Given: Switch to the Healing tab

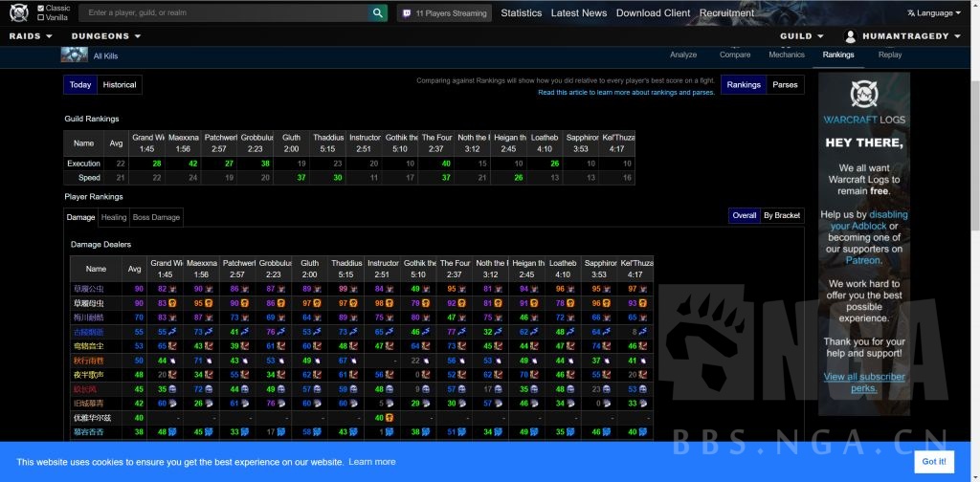Looking at the screenshot, I should coord(114,217).
